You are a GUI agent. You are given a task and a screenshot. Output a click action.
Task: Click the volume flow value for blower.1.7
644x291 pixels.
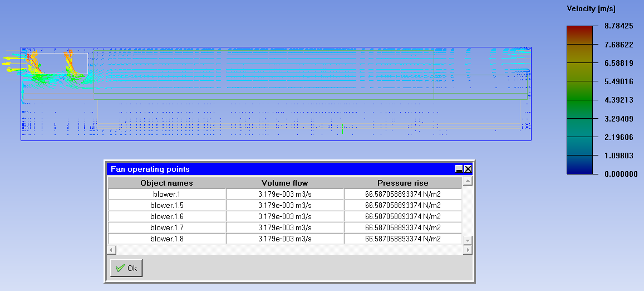click(x=284, y=227)
